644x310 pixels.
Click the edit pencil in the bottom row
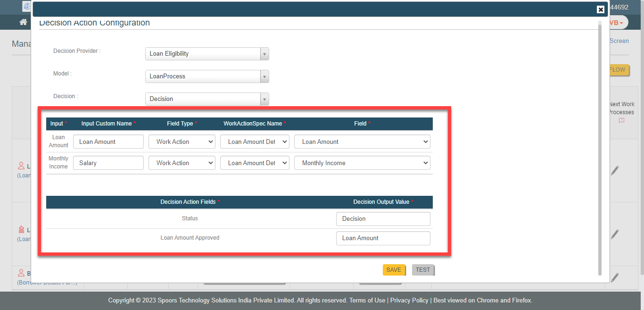[615, 277]
